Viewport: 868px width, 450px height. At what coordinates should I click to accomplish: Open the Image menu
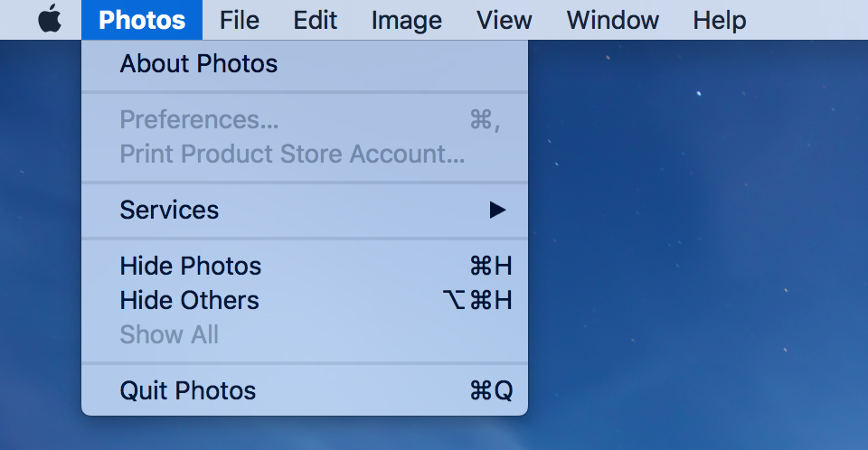pyautogui.click(x=406, y=20)
